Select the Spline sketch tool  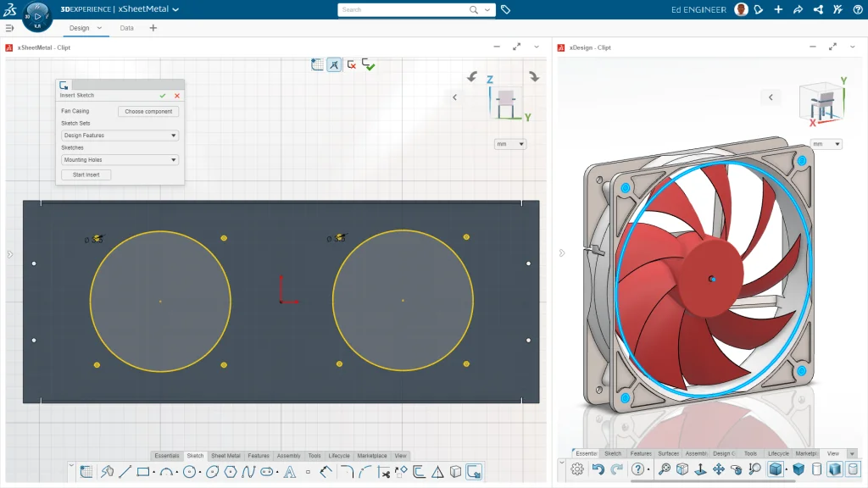click(x=248, y=472)
